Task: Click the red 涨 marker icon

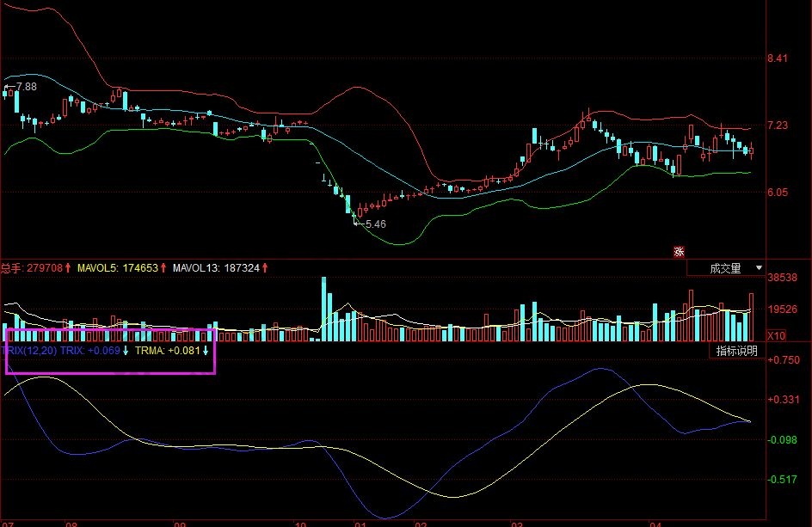Action: (679, 251)
